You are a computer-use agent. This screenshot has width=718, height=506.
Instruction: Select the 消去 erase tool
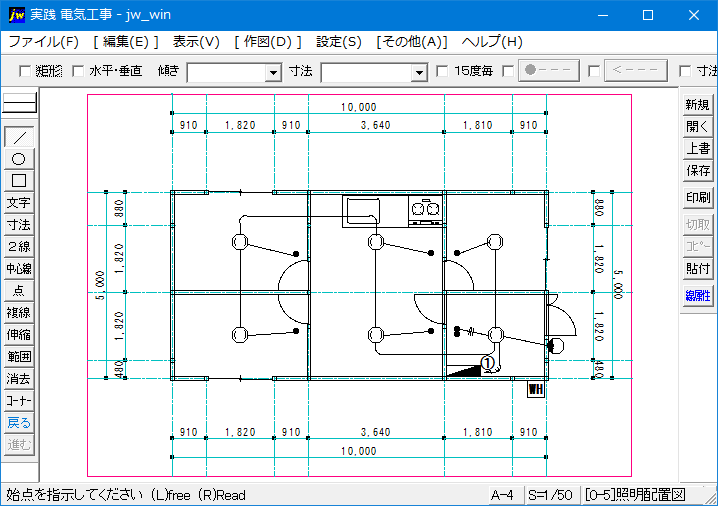click(x=19, y=379)
